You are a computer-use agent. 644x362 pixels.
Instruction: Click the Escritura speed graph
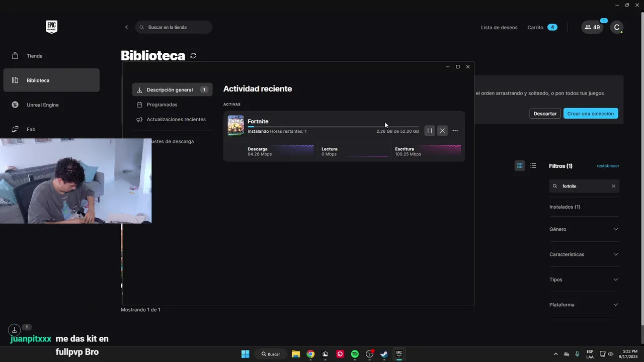[x=440, y=150]
